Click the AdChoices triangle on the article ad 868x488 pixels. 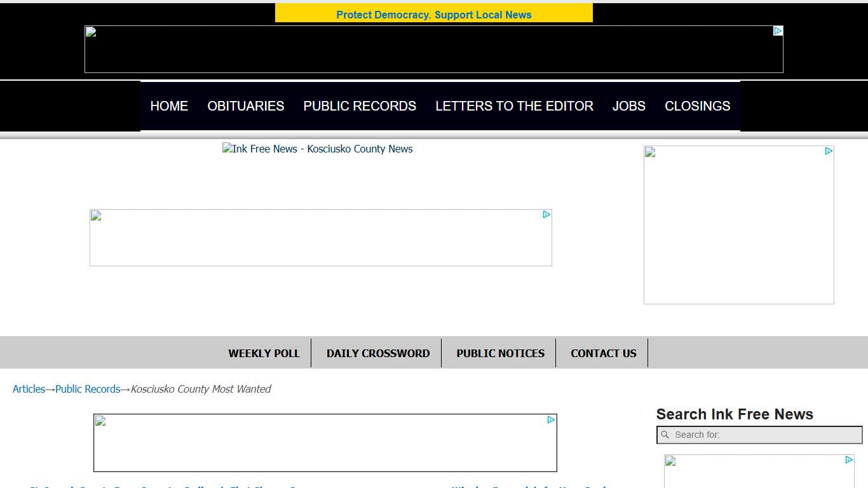(x=550, y=419)
